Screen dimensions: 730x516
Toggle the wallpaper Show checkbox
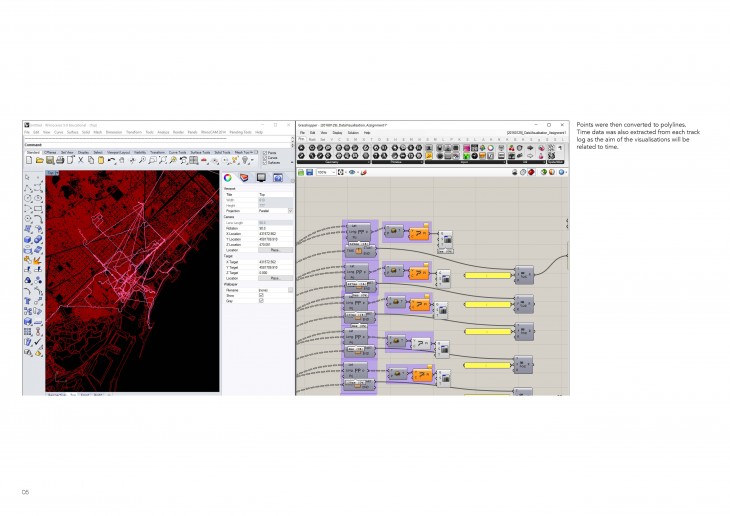[261, 296]
